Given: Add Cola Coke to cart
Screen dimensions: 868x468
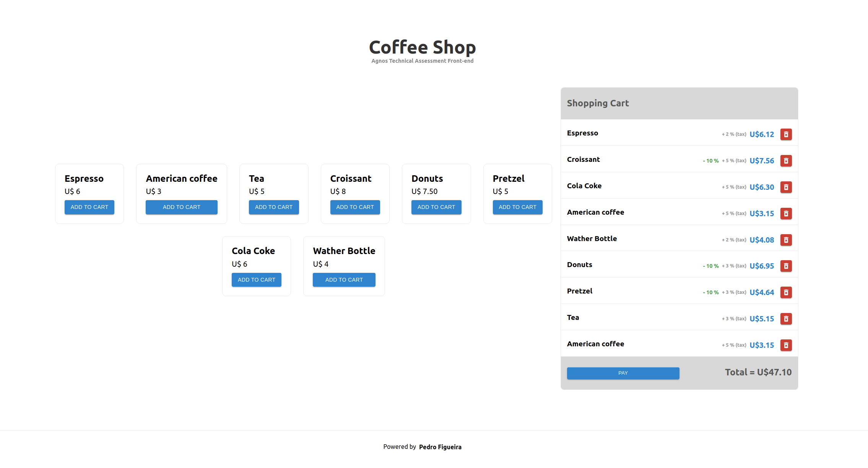Looking at the screenshot, I should (x=256, y=280).
